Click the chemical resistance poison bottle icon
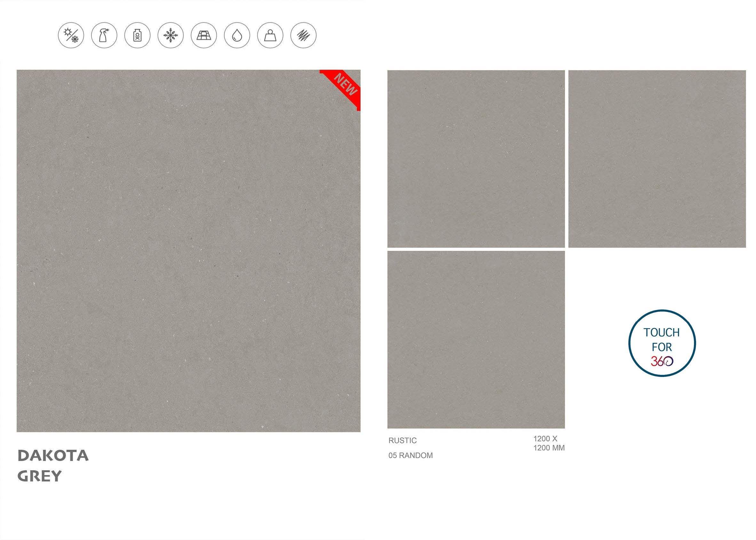 click(x=137, y=35)
